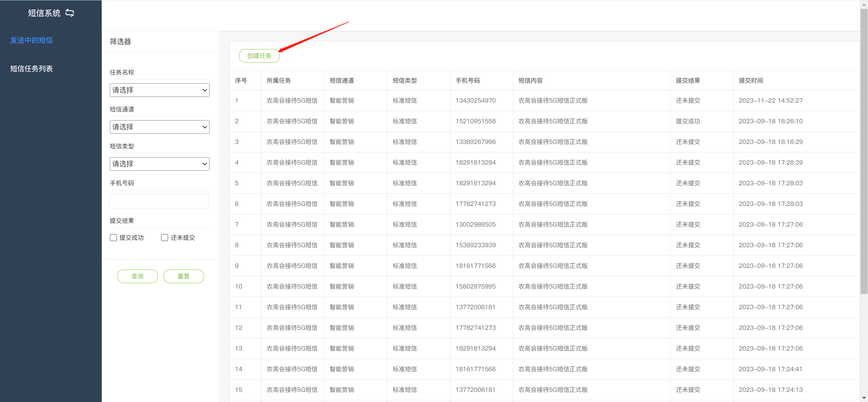Select phone number 15210951558 in row 2
This screenshot has height=402, width=868.
click(x=475, y=121)
